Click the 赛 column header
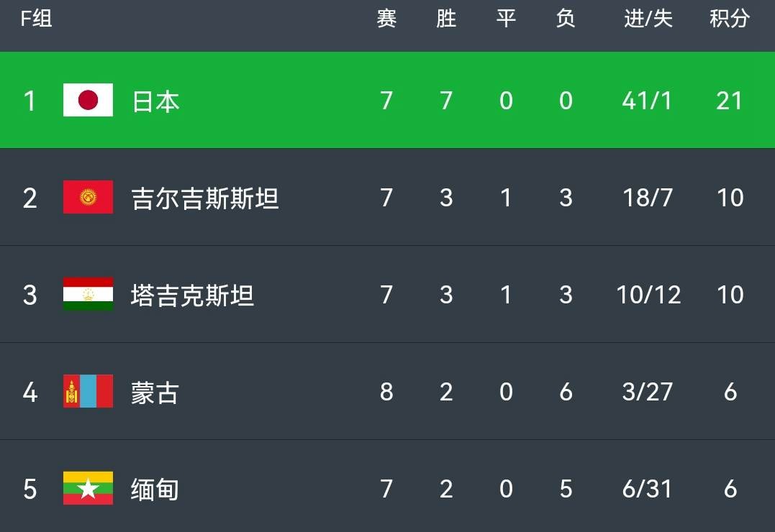Screen dimensions: 775x532 coord(386,19)
